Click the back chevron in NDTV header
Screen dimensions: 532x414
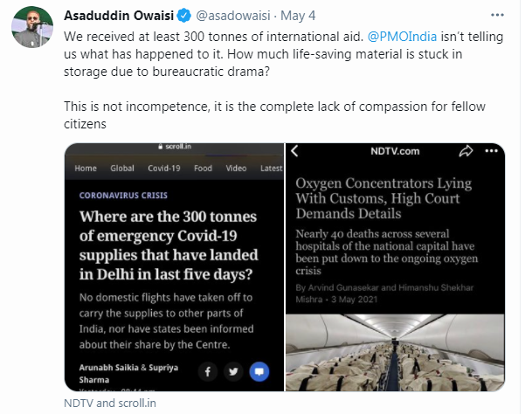tap(294, 151)
